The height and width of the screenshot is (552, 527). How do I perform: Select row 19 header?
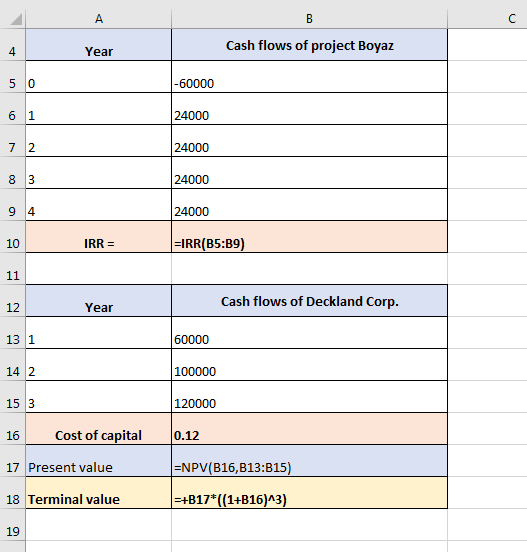tap(13, 525)
